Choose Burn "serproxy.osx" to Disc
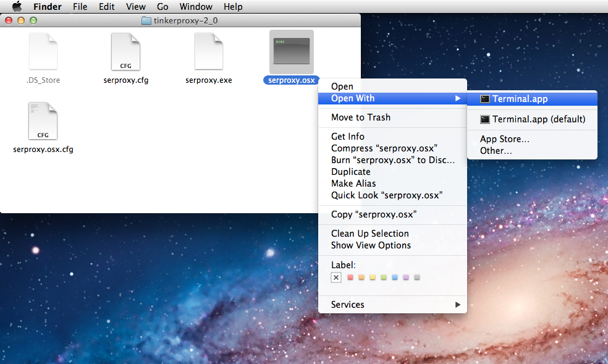 point(392,160)
